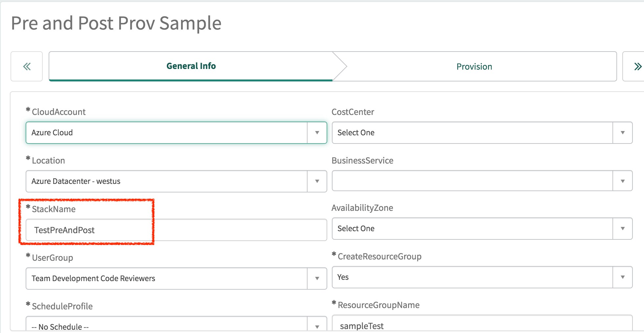Open the UserGroup dropdown arrow
Viewport: 644px width, 333px height.
[317, 278]
